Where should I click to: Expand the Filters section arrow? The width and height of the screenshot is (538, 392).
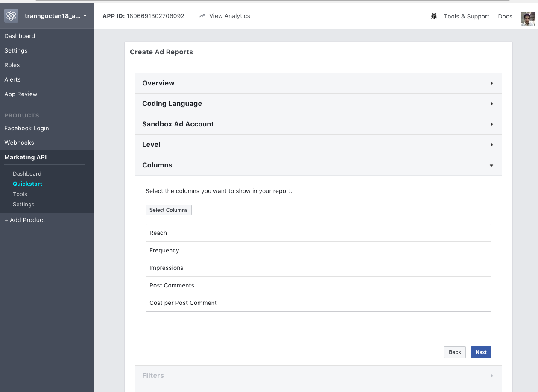point(491,376)
